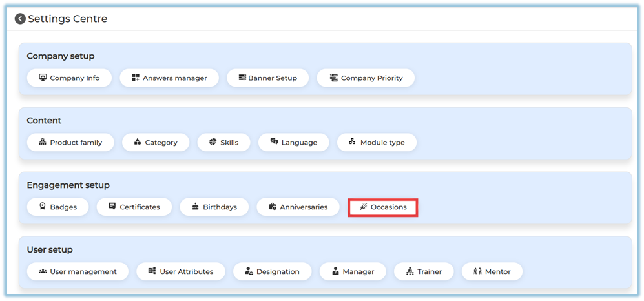Open Language settings
Image resolution: width=644 pixels, height=301 pixels.
[x=293, y=143]
